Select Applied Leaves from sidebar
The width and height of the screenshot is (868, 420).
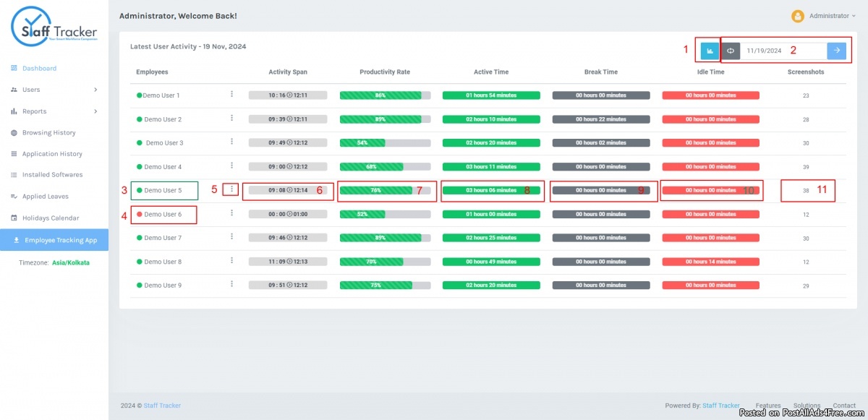45,197
